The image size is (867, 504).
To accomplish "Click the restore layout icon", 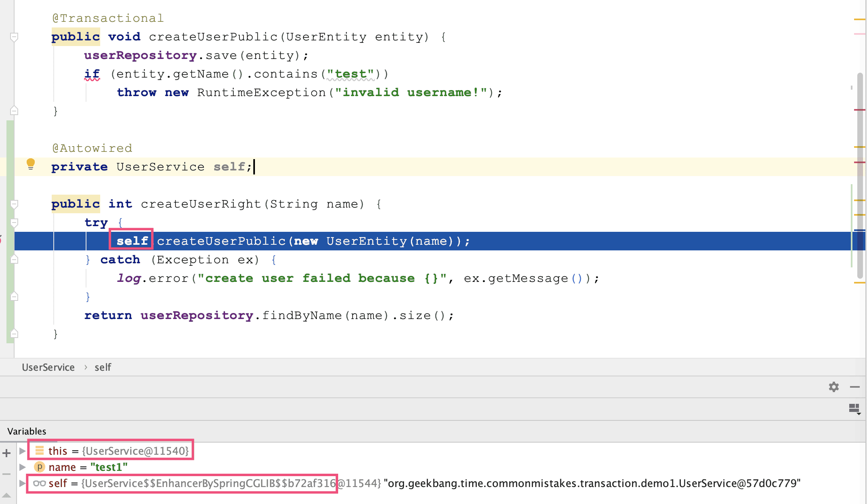I will click(x=854, y=409).
